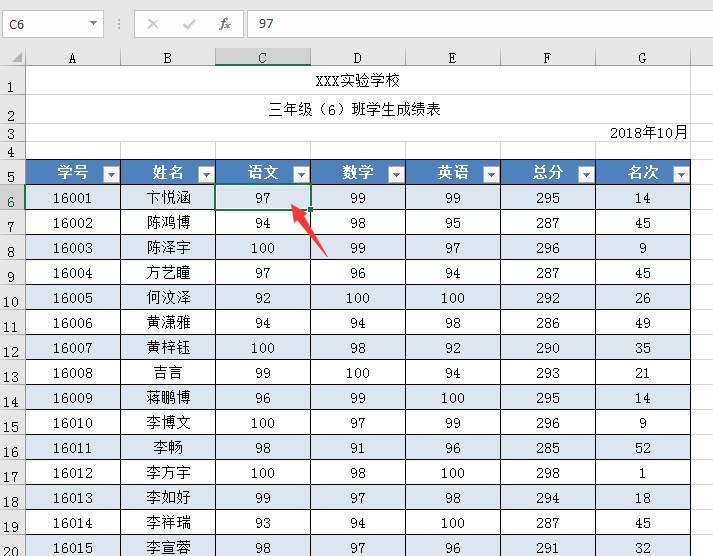713x556 pixels.
Task: Open Insert Function fx dialog
Action: 225,24
